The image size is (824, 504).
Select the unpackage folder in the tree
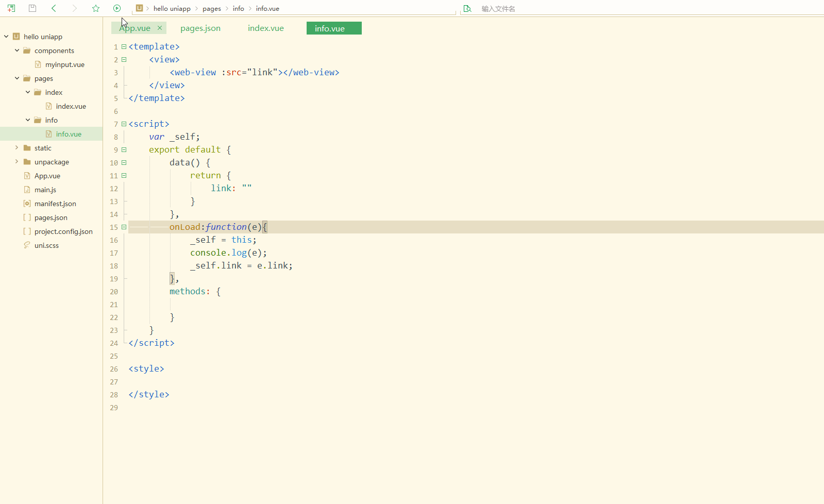[52, 162]
